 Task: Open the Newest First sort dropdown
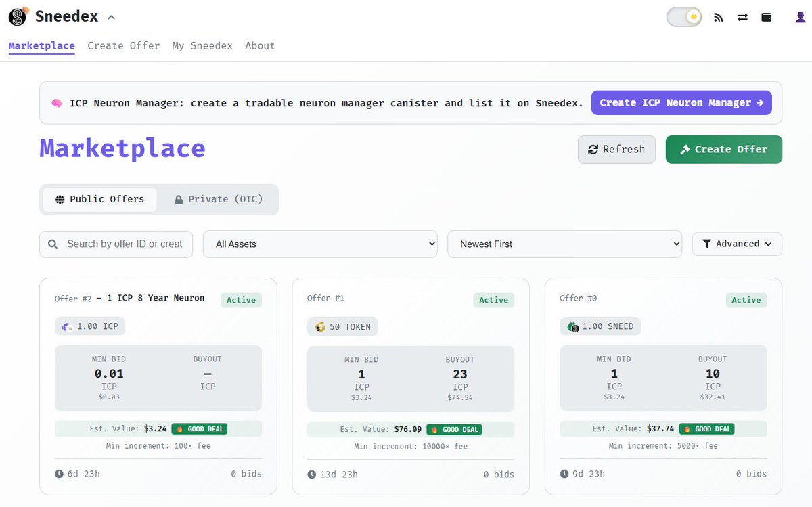click(564, 244)
